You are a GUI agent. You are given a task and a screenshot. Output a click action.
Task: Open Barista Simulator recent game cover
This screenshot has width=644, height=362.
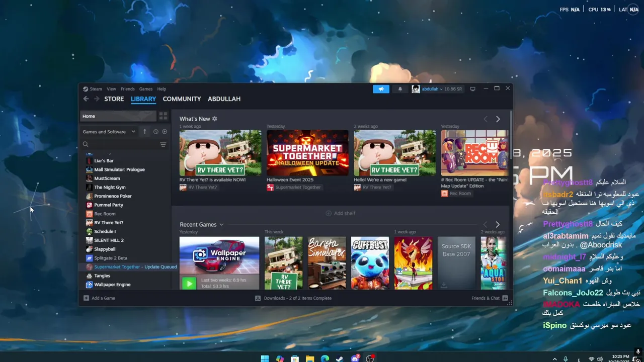click(327, 263)
